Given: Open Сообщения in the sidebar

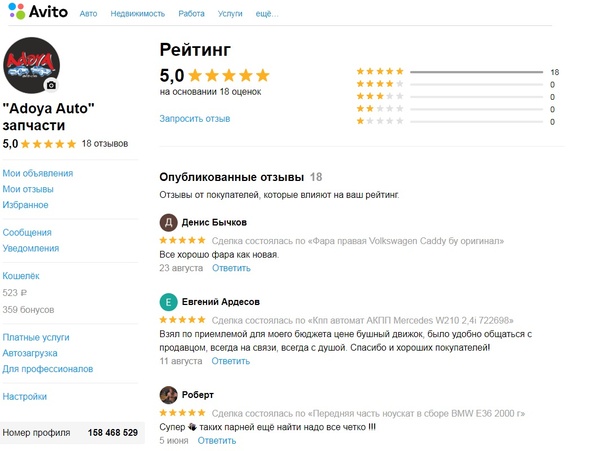Looking at the screenshot, I should click(27, 233).
